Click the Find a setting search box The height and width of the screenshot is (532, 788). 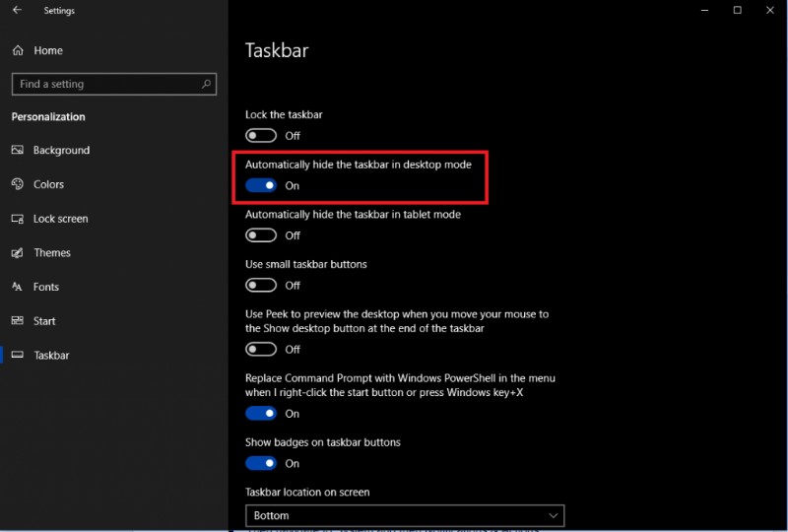point(114,84)
